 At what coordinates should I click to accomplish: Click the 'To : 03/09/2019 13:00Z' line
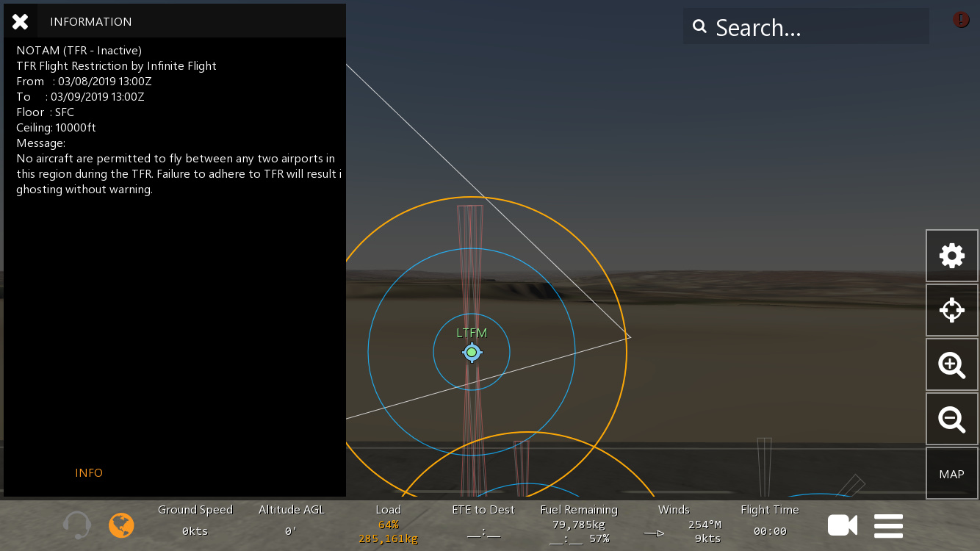[x=80, y=97]
